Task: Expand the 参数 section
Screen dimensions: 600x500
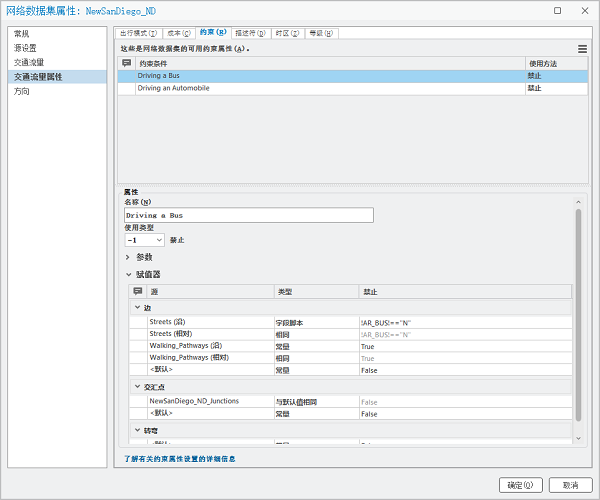Action: pyautogui.click(x=128, y=257)
